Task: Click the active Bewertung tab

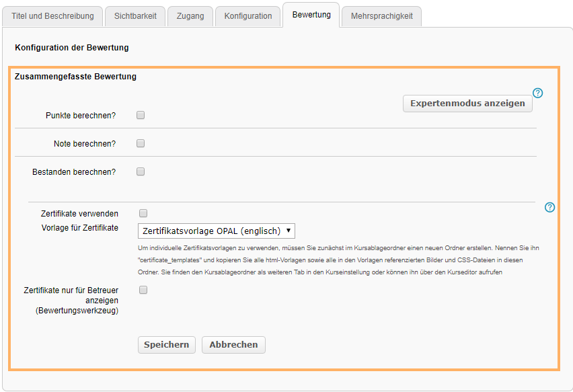Action: [311, 15]
